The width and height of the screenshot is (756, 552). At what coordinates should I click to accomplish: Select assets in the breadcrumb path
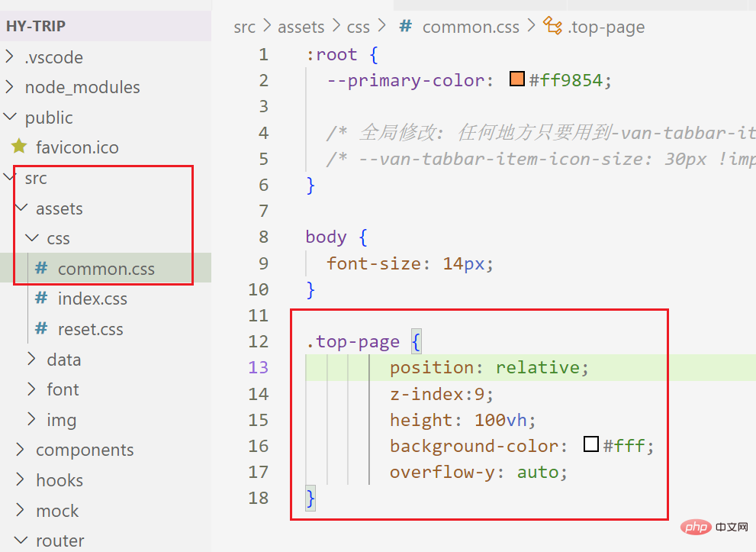[301, 27]
